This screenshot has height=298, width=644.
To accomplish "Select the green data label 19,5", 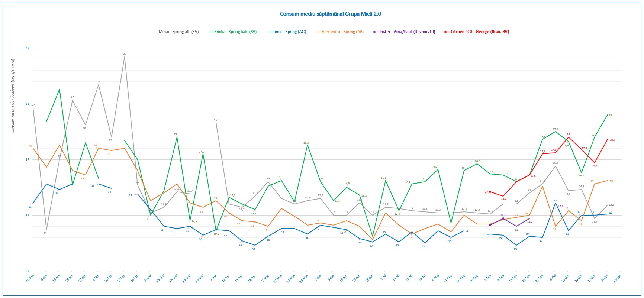I will click(x=555, y=129).
